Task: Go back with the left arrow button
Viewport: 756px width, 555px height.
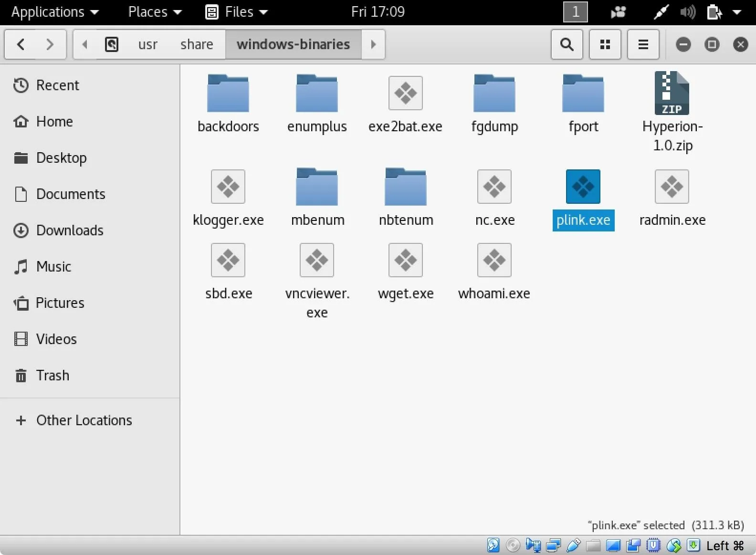Action: [21, 44]
